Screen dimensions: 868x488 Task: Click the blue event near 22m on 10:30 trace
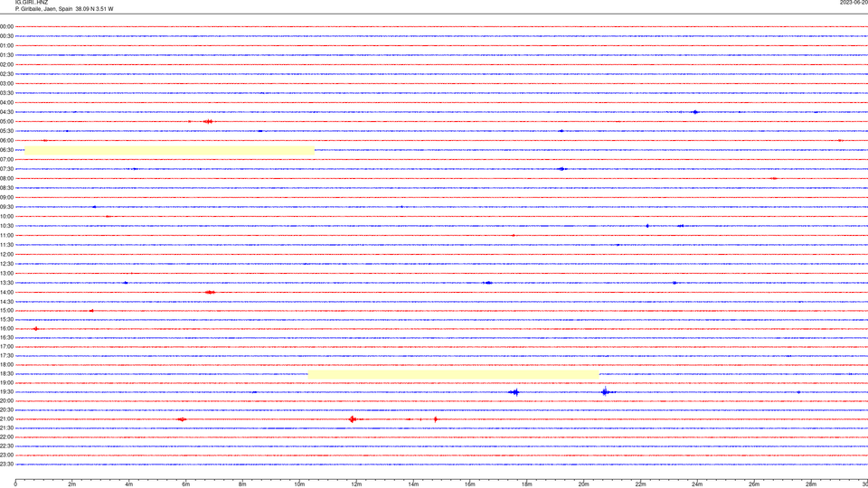(647, 226)
